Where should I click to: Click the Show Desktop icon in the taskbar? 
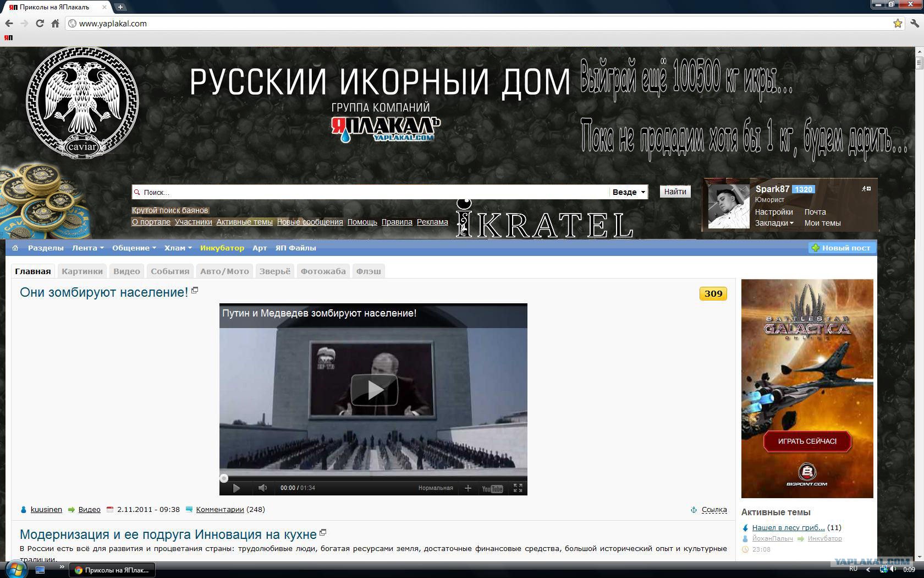coord(40,570)
